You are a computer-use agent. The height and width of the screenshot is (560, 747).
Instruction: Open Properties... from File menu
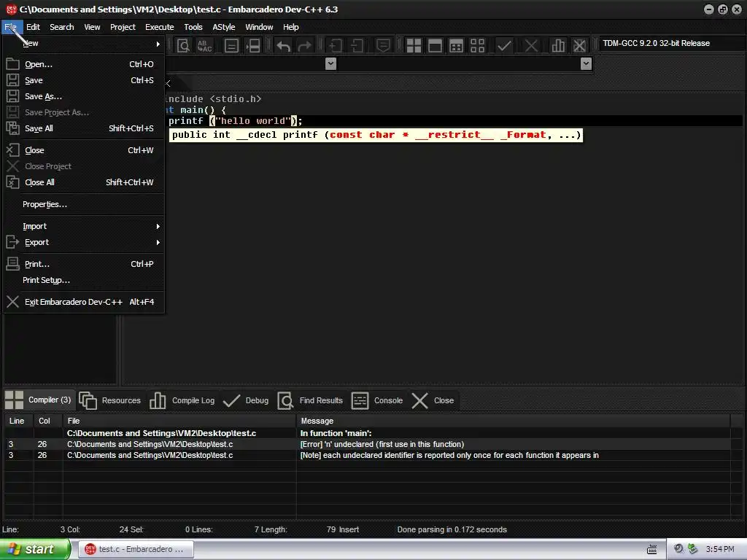point(84,204)
